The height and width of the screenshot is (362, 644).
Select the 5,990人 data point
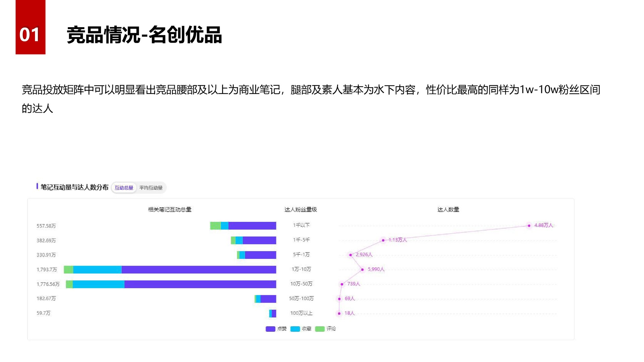pyautogui.click(x=362, y=269)
